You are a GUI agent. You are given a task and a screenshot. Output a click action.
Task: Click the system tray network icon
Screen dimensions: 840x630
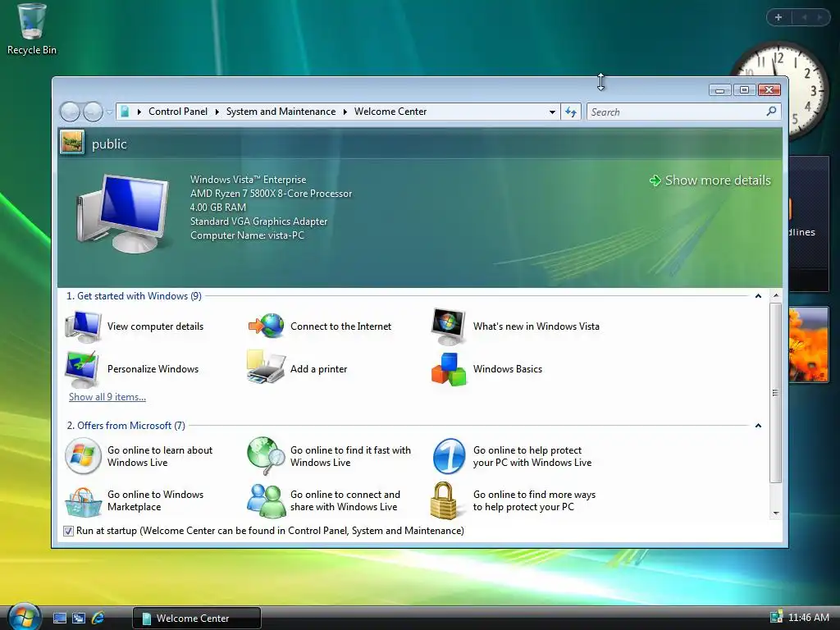point(776,617)
